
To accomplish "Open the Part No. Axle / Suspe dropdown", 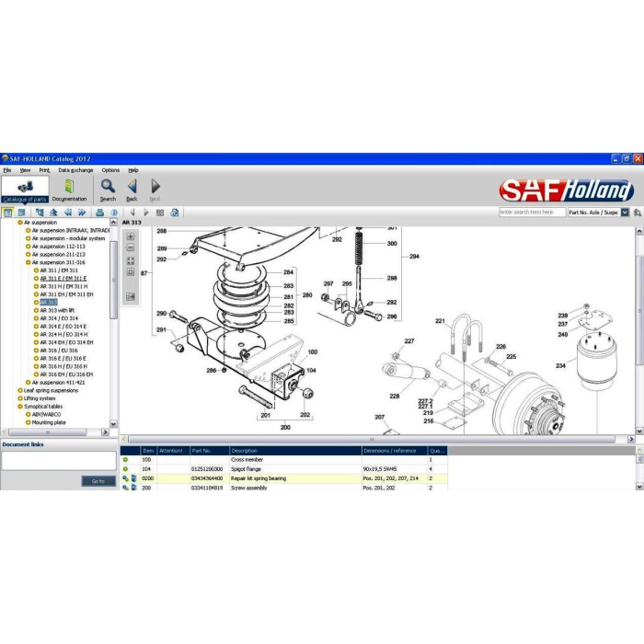I will 625,213.
